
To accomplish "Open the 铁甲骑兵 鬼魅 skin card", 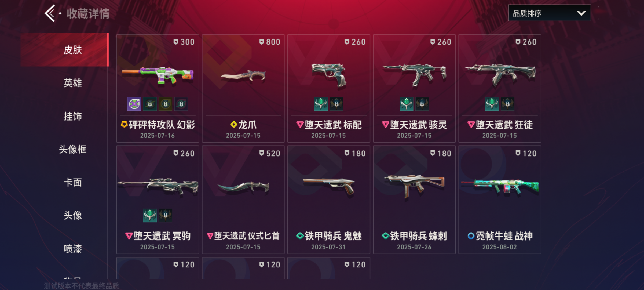I will [329, 200].
